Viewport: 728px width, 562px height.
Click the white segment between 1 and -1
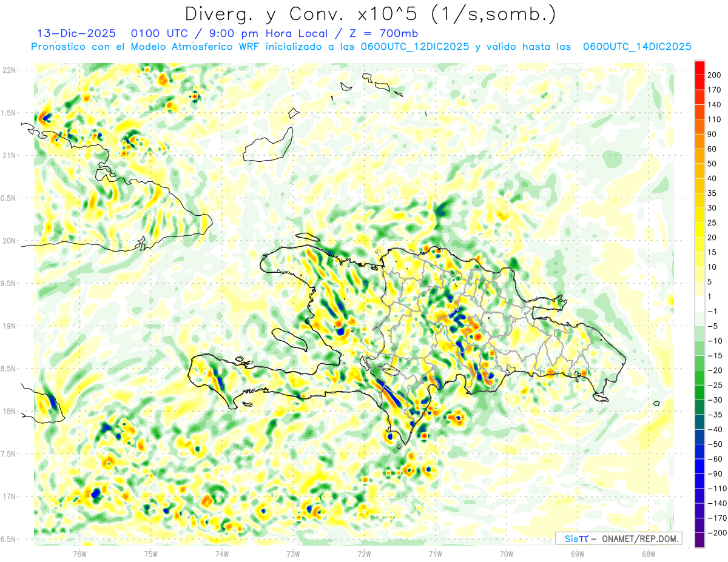coord(699,304)
